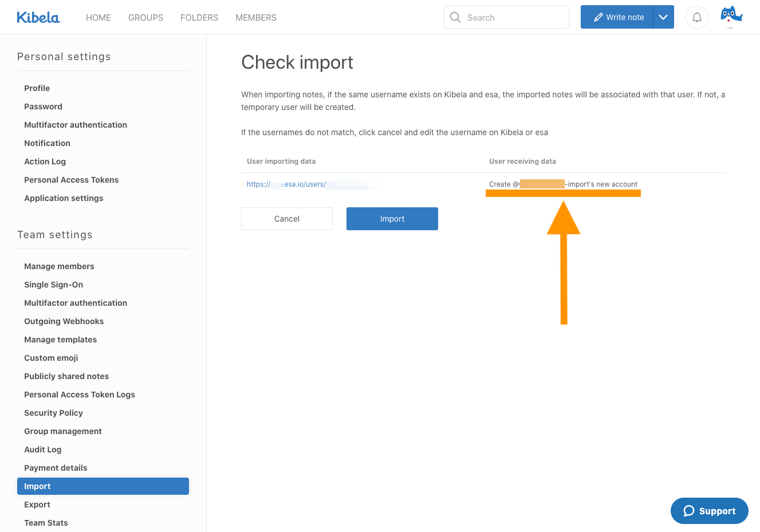Open the GROUPS page
760x532 pixels.
(x=145, y=18)
